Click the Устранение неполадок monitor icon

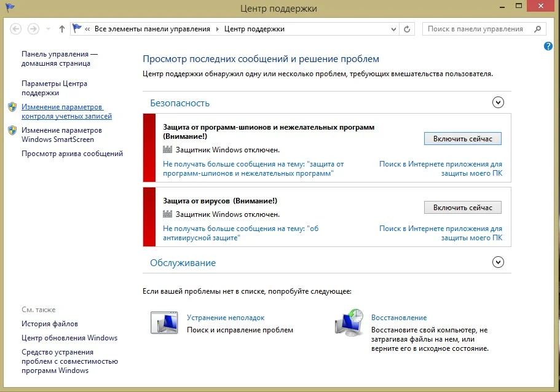164,323
